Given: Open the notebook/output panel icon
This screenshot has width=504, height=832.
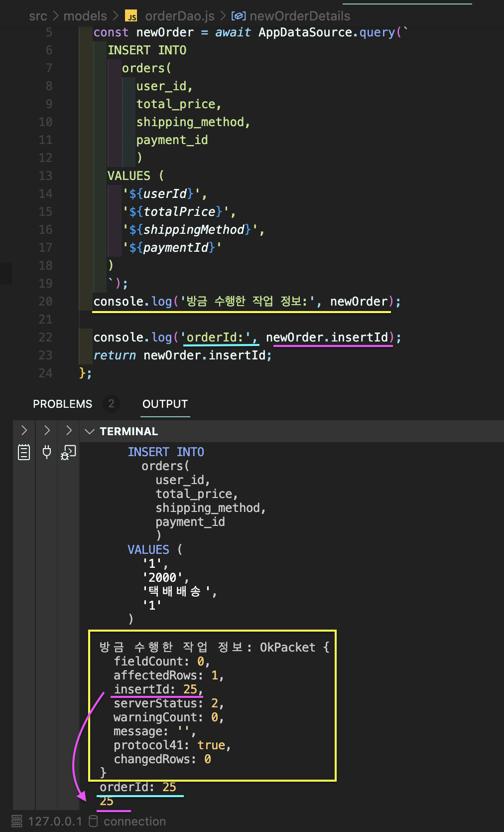Looking at the screenshot, I should [24, 452].
